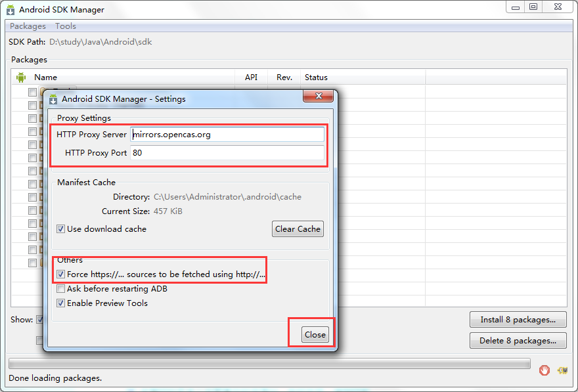Screen dimensions: 578x392
Task: Click the Clear Cache button
Action: [x=298, y=229]
